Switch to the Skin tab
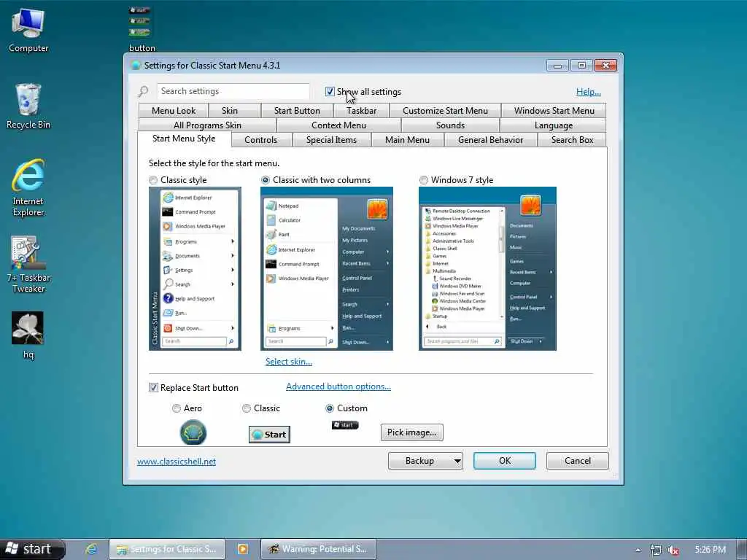 tap(230, 111)
